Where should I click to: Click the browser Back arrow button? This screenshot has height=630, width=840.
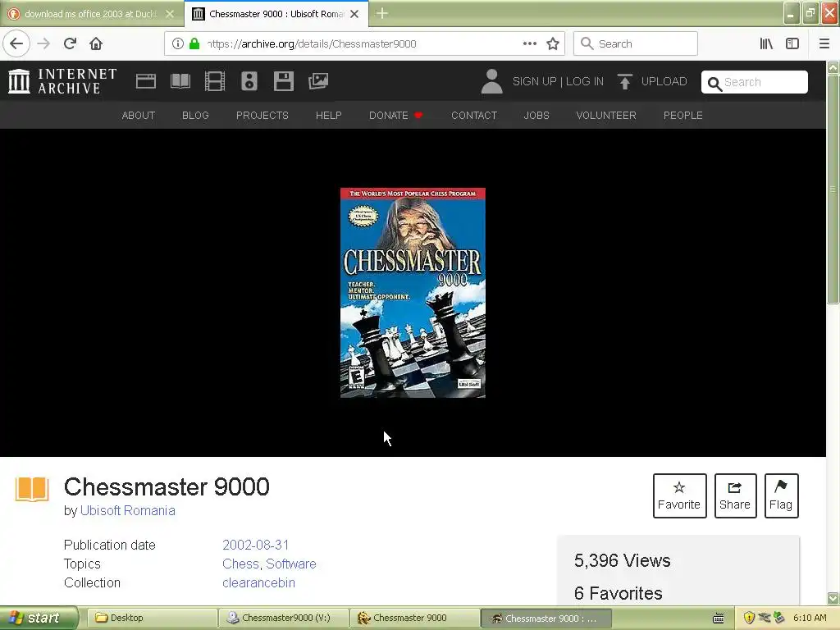16,43
